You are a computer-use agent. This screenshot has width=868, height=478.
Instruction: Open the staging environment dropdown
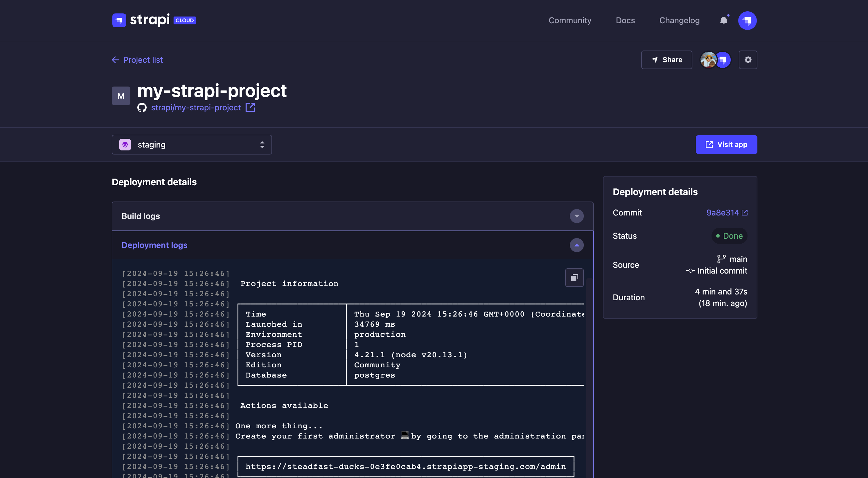[192, 145]
